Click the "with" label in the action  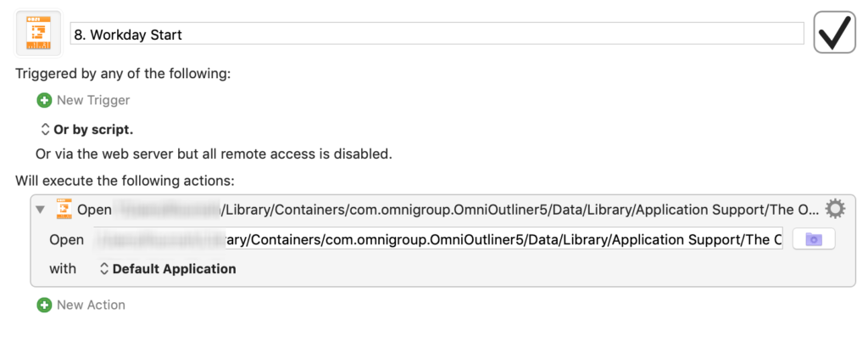tap(63, 269)
